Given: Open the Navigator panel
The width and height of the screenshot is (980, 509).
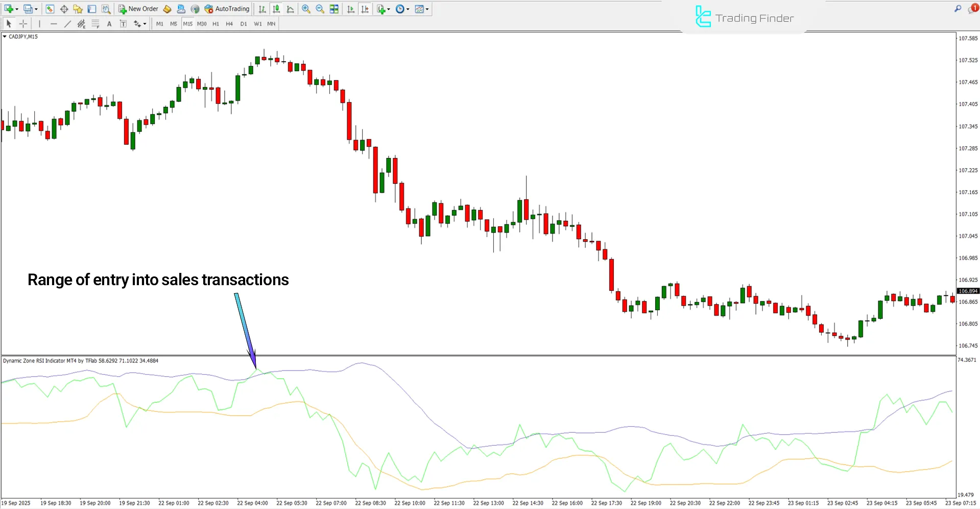Looking at the screenshot, I should [x=78, y=9].
